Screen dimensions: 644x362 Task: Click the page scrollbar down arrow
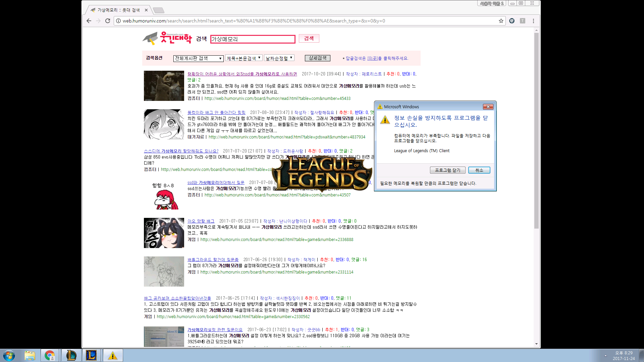point(536,344)
